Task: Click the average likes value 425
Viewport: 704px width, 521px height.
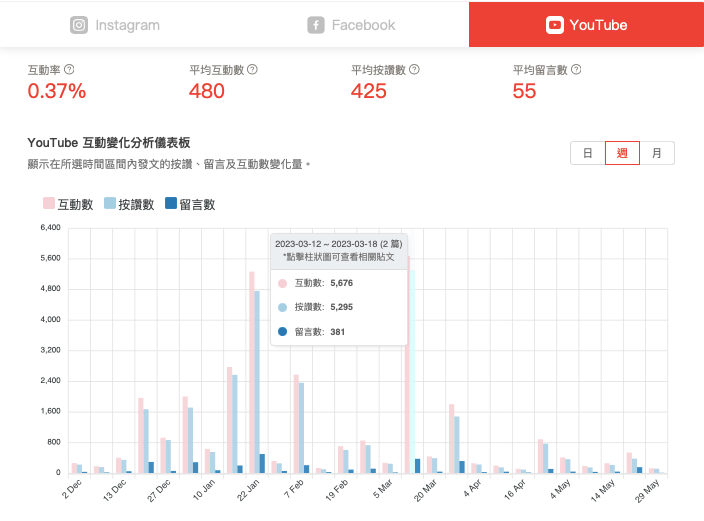Action: (369, 91)
